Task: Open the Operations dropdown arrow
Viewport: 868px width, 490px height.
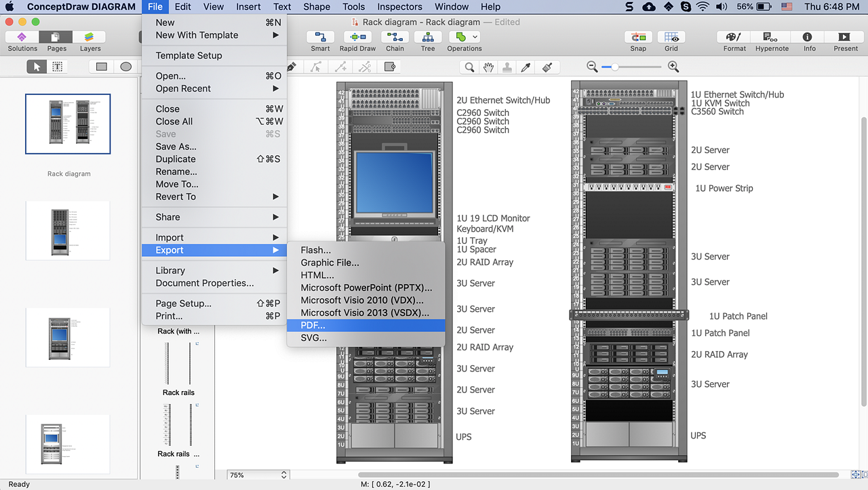Action: [475, 37]
